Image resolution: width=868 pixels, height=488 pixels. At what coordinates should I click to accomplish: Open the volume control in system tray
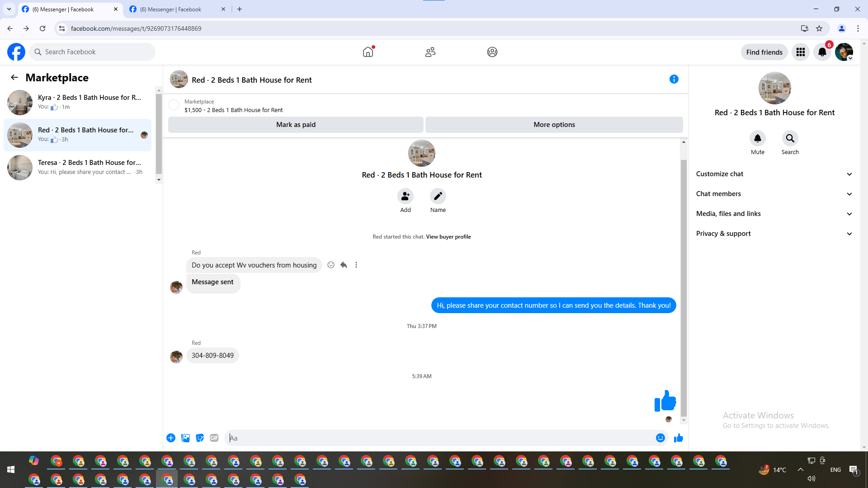(x=811, y=479)
